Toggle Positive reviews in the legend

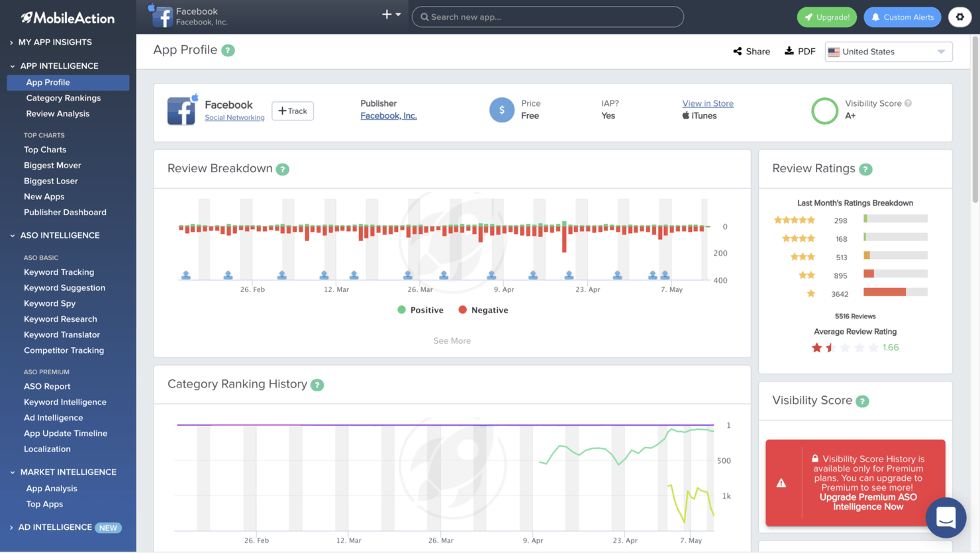click(420, 309)
